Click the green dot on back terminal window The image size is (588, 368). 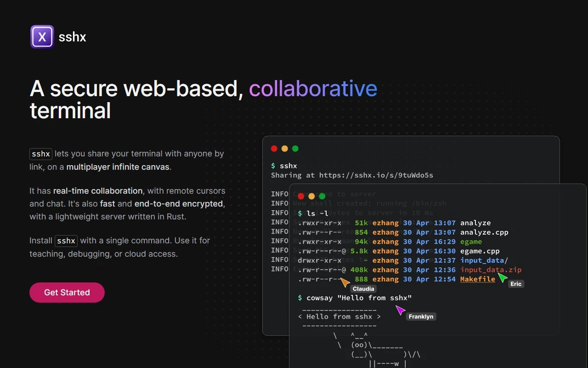(x=295, y=149)
